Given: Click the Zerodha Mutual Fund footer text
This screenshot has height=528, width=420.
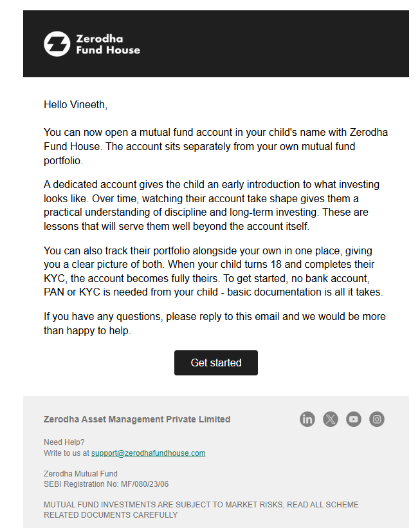Looking at the screenshot, I should pyautogui.click(x=80, y=474).
